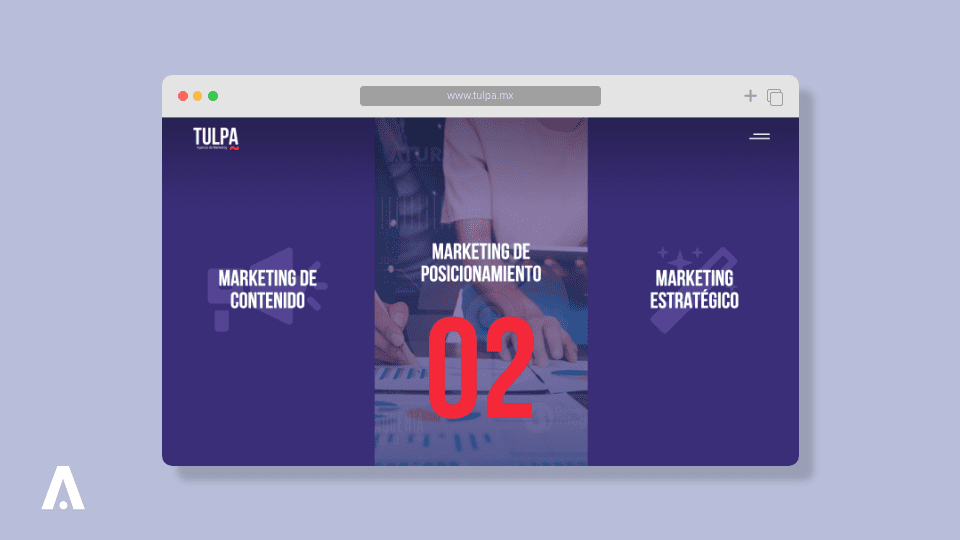Viewport: 960px width, 540px height.
Task: Click the red close window dot
Action: [x=183, y=96]
